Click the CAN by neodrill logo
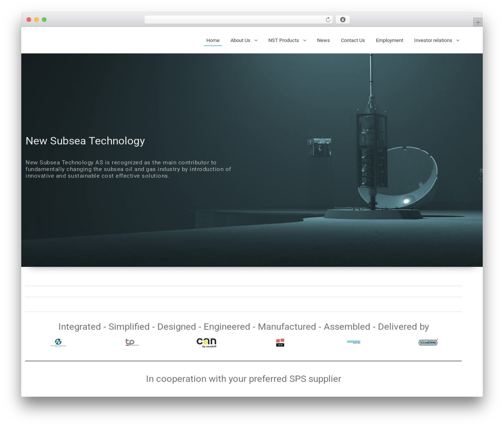Image resolution: width=504 pixels, height=427 pixels. coord(206,343)
